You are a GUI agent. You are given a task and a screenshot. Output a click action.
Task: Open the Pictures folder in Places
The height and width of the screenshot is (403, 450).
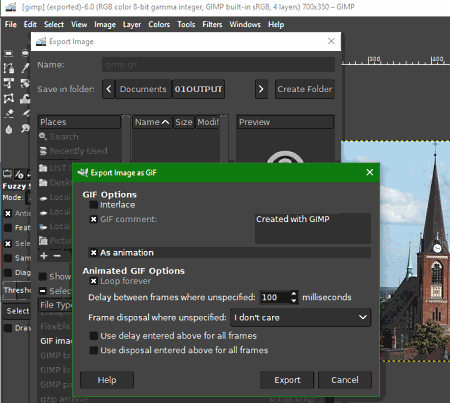point(55,240)
